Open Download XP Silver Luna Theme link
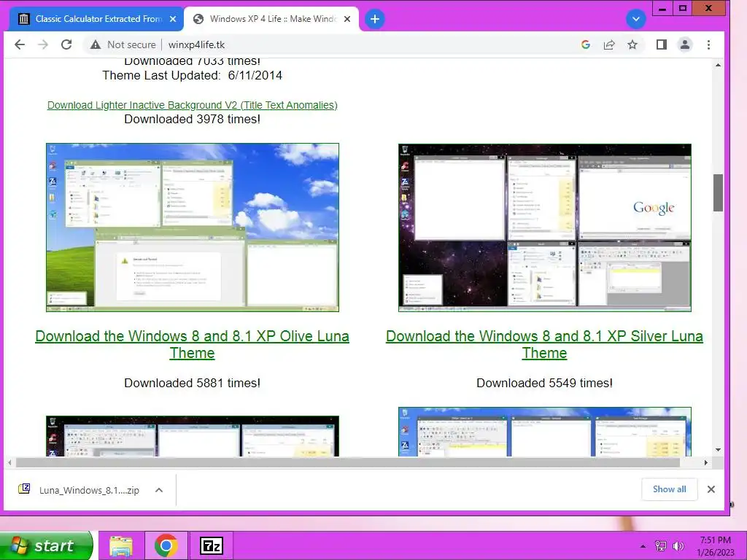The image size is (747, 560). 544,344
